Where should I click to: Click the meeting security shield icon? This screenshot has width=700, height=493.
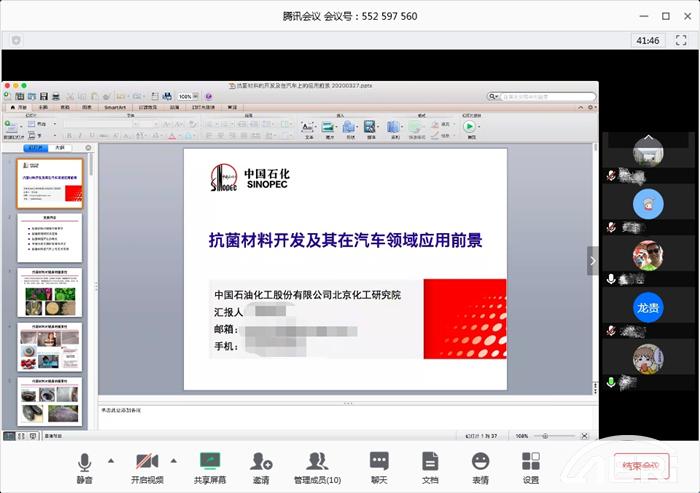pyautogui.click(x=16, y=40)
